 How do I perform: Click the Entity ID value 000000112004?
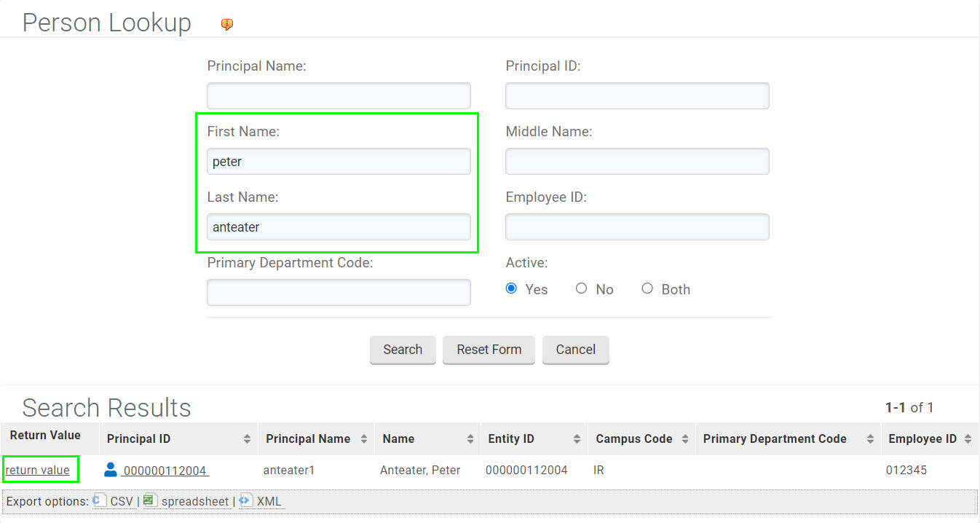tap(526, 471)
